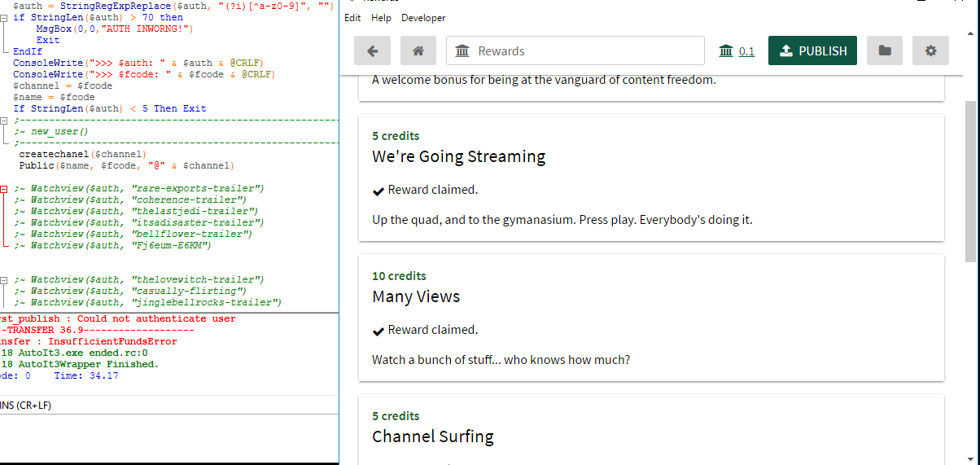Click the Watchview casually-flirting line
980x465 pixels.
click(x=129, y=291)
